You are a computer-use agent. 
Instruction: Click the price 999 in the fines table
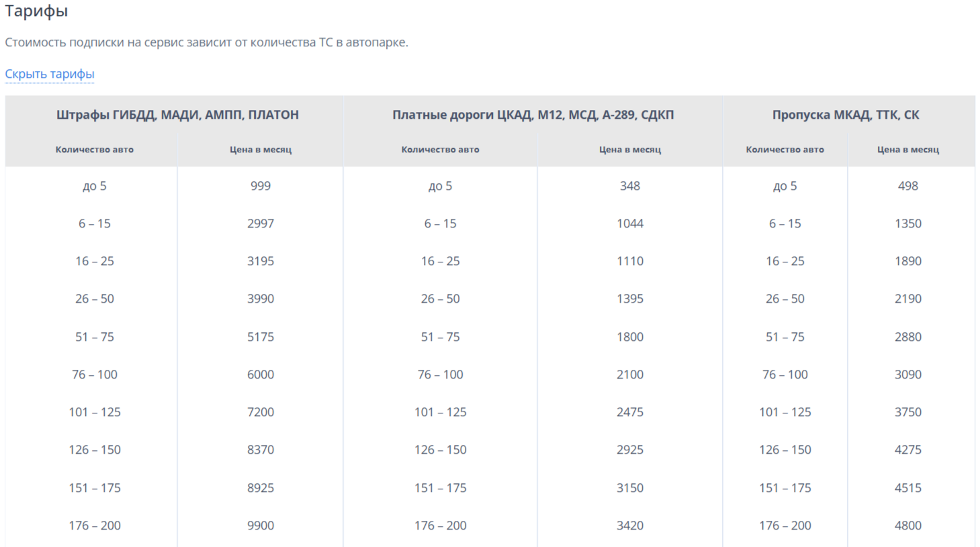point(261,186)
